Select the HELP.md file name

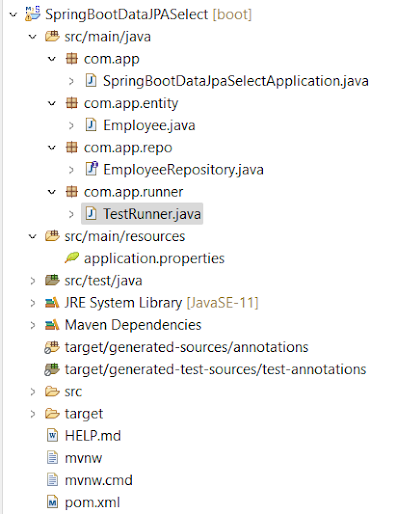coord(93,436)
